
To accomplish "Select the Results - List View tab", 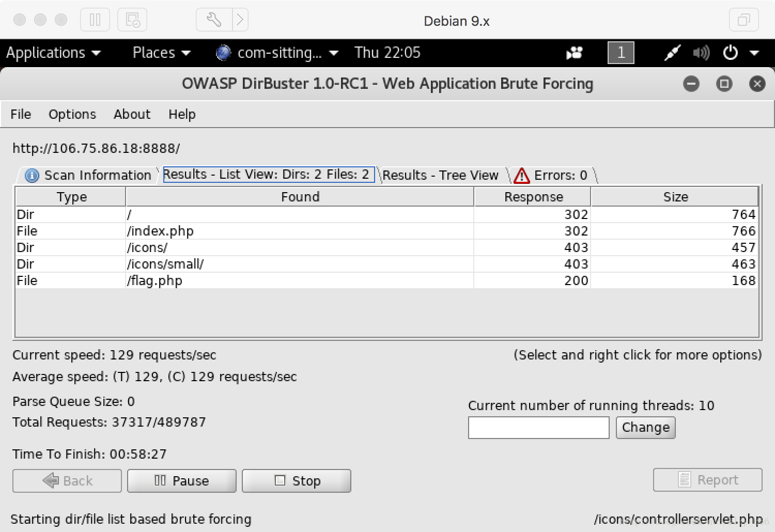I will click(x=269, y=175).
